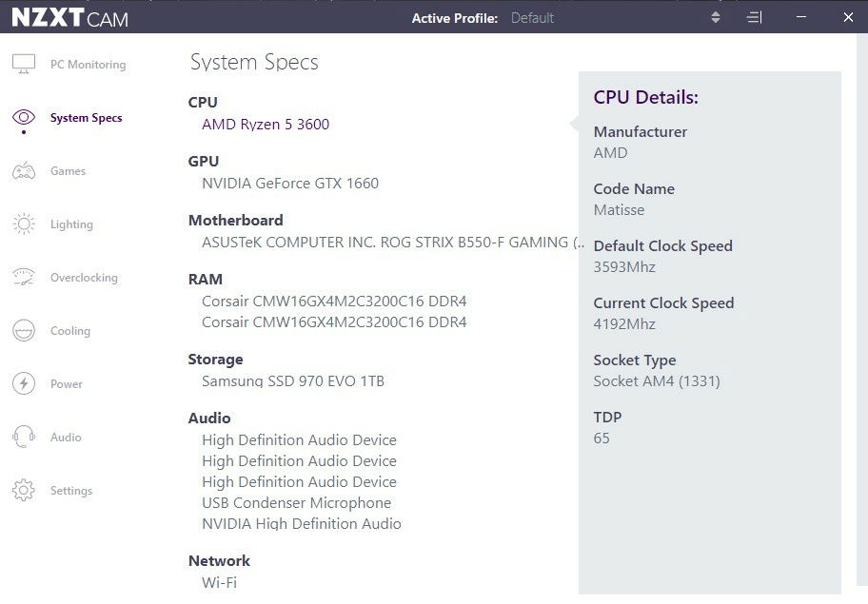Open CAM Settings
868x604 pixels.
[71, 491]
